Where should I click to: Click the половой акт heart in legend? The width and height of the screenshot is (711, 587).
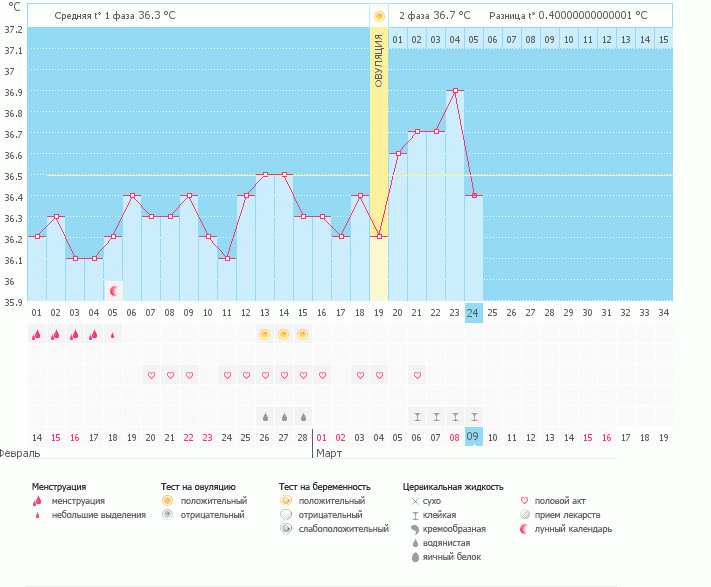tap(526, 500)
